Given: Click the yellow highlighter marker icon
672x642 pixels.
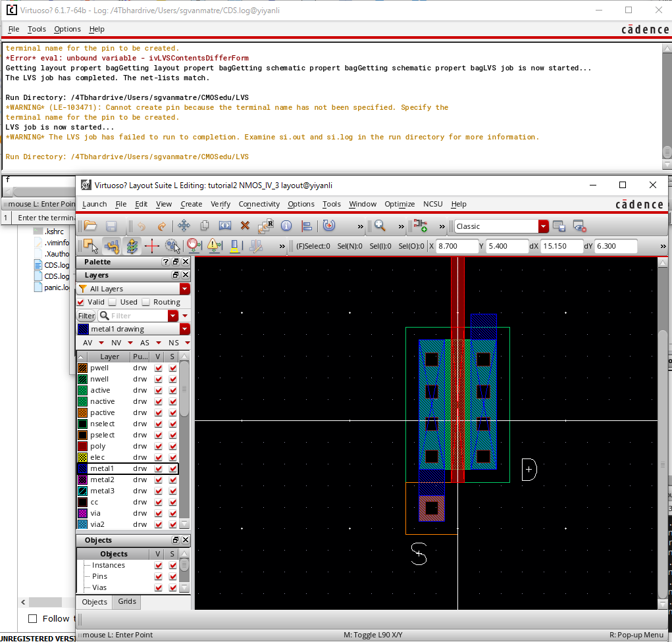Looking at the screenshot, I should [235, 246].
